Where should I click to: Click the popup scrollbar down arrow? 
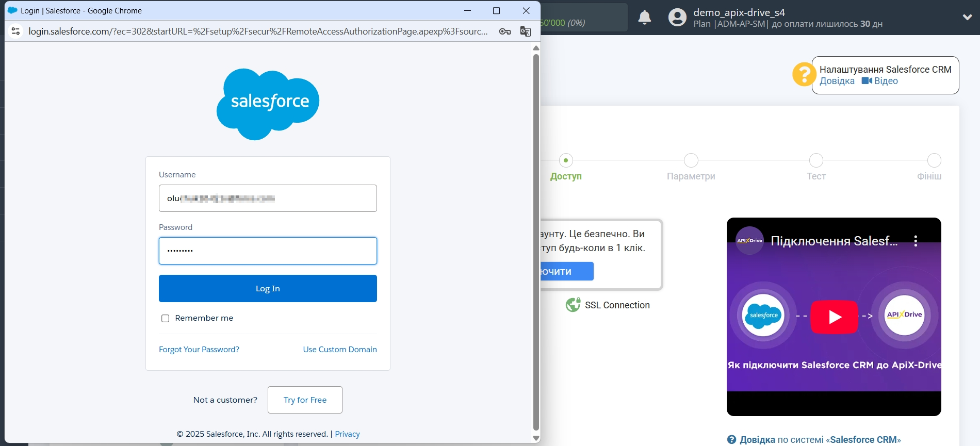(536, 438)
